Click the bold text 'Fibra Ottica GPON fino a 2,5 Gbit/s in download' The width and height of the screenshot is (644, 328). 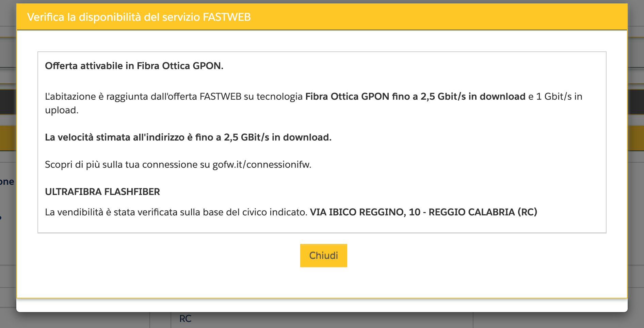point(415,97)
